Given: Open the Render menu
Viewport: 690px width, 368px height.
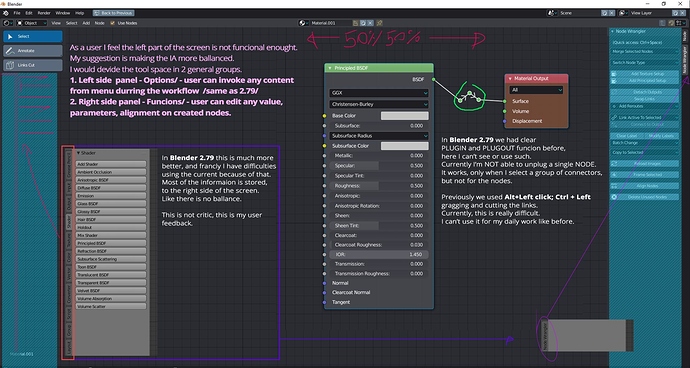Looking at the screenshot, I should 44,13.
